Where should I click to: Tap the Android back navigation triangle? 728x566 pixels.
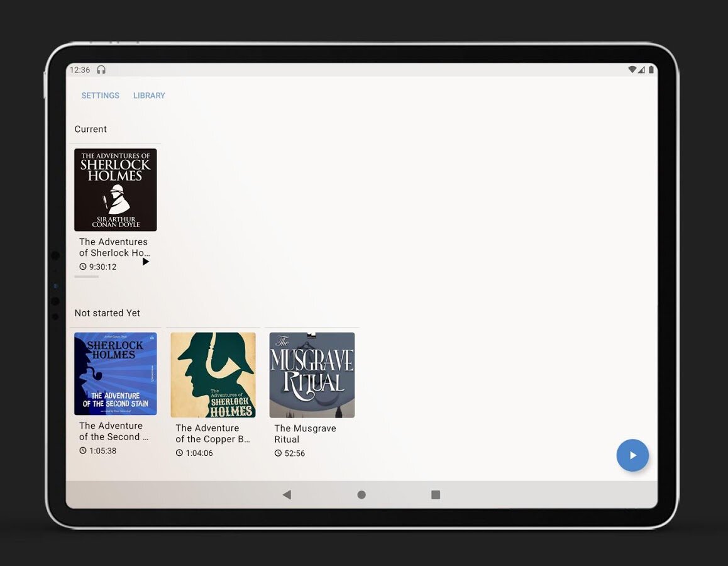[x=287, y=495]
